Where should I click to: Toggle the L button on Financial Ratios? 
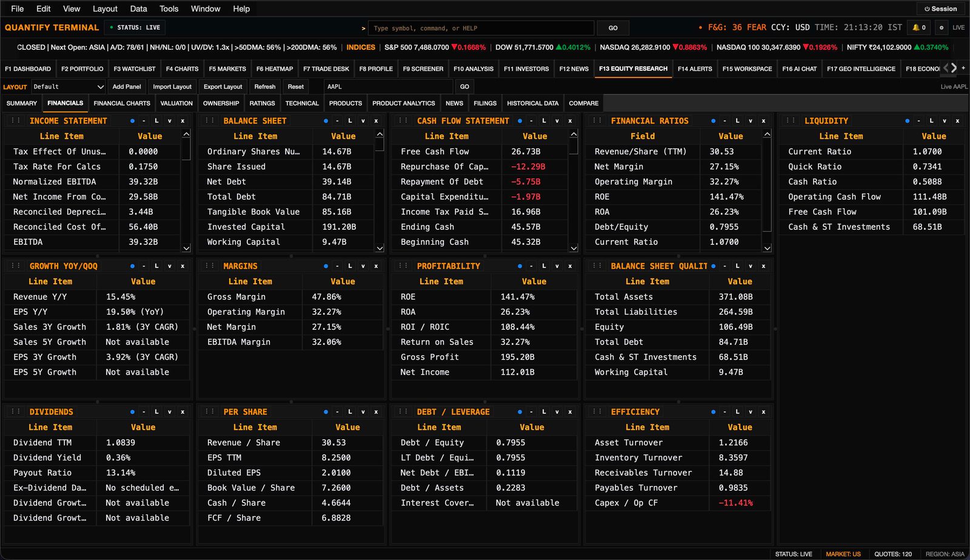click(737, 121)
